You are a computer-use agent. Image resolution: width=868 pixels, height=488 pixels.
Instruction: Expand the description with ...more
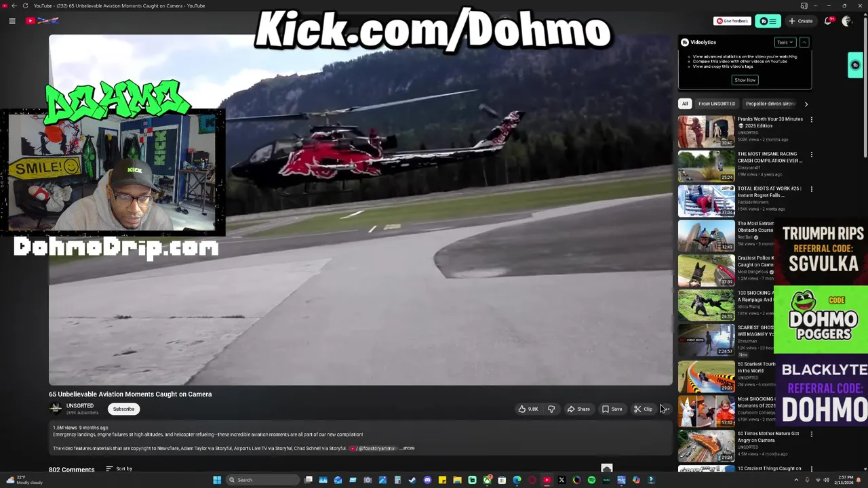(x=407, y=448)
